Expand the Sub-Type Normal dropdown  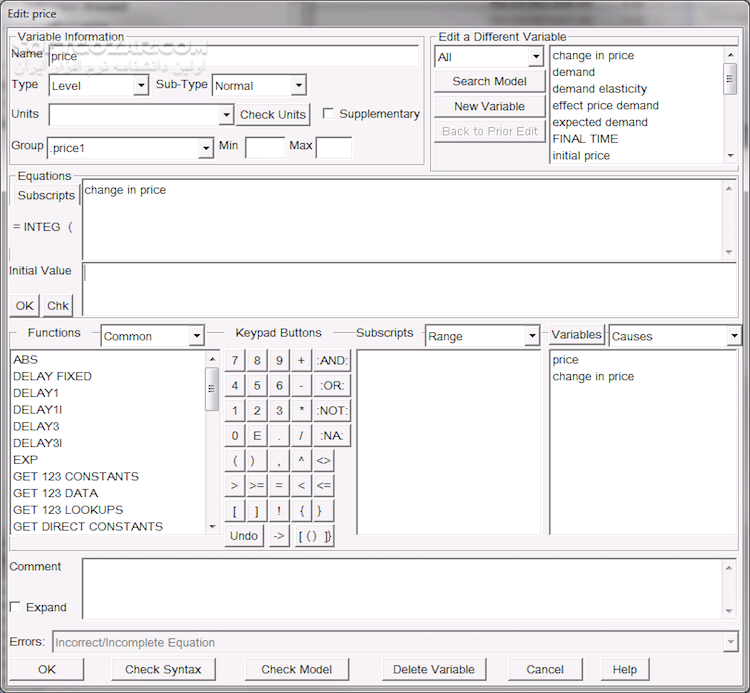tap(298, 86)
